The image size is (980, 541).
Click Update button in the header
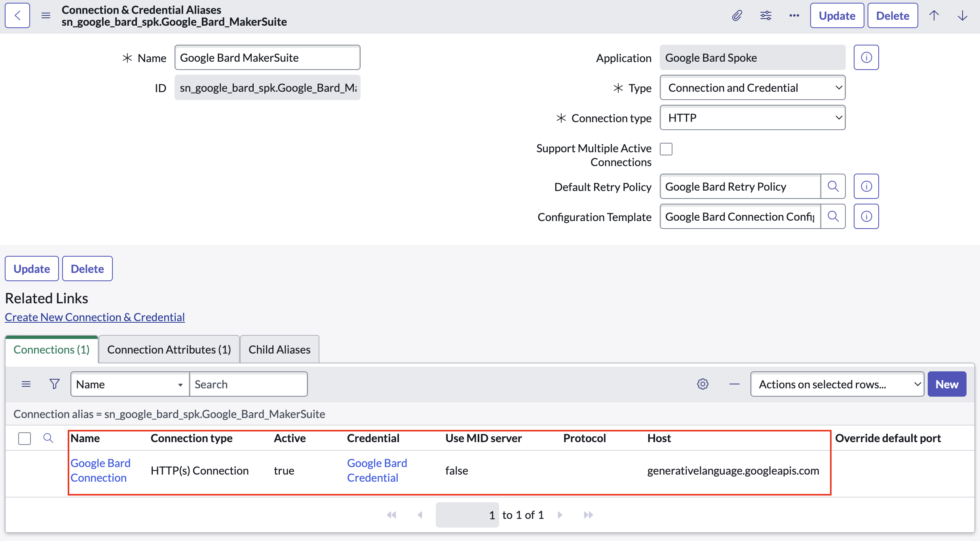pyautogui.click(x=837, y=16)
